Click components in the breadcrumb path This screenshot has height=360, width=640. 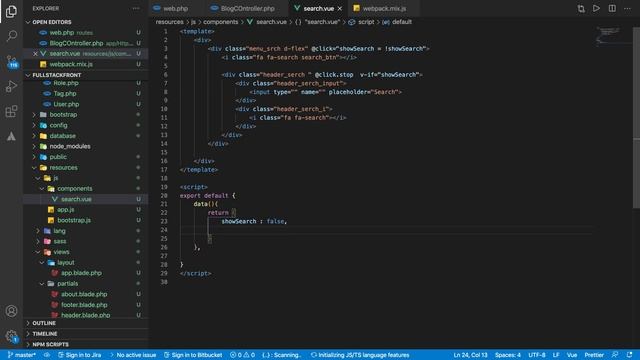coord(220,22)
